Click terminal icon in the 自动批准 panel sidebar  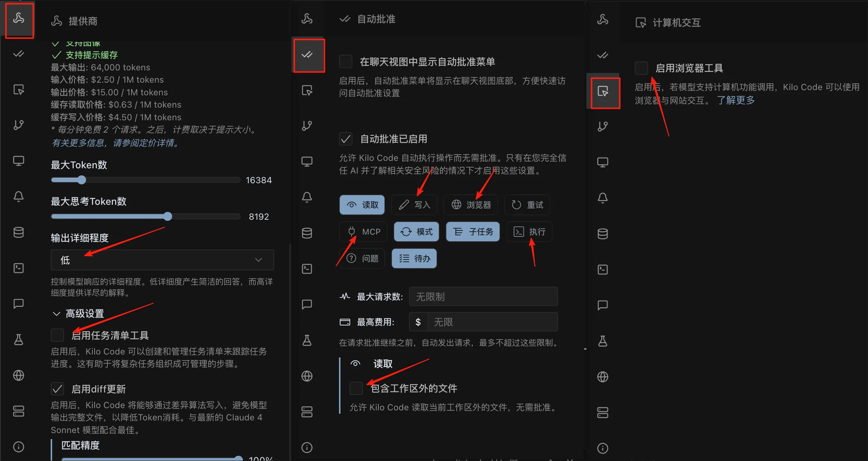tap(307, 269)
